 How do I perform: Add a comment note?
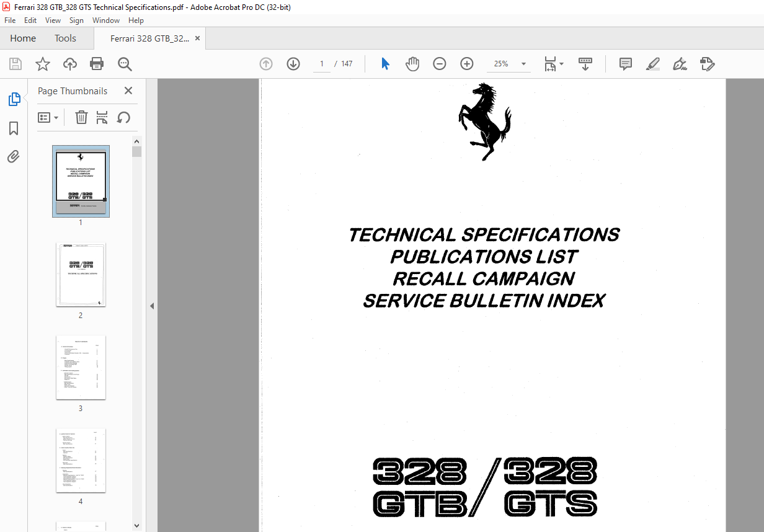pyautogui.click(x=626, y=64)
